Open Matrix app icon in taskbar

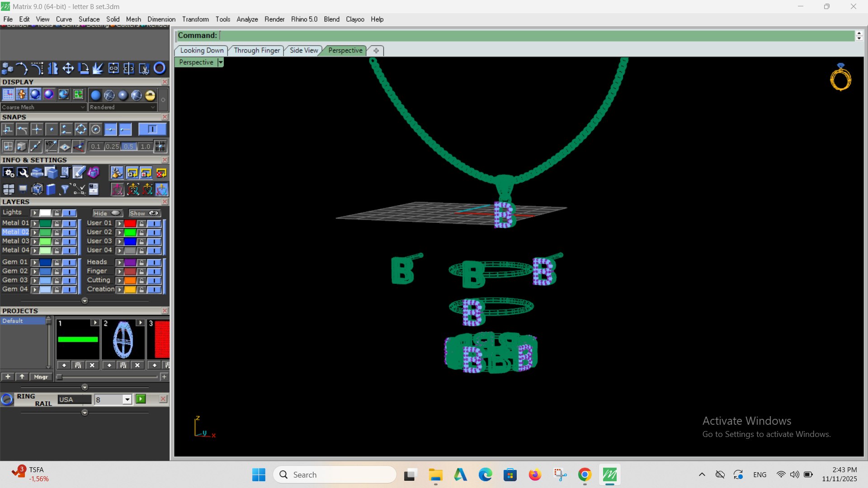(x=609, y=475)
